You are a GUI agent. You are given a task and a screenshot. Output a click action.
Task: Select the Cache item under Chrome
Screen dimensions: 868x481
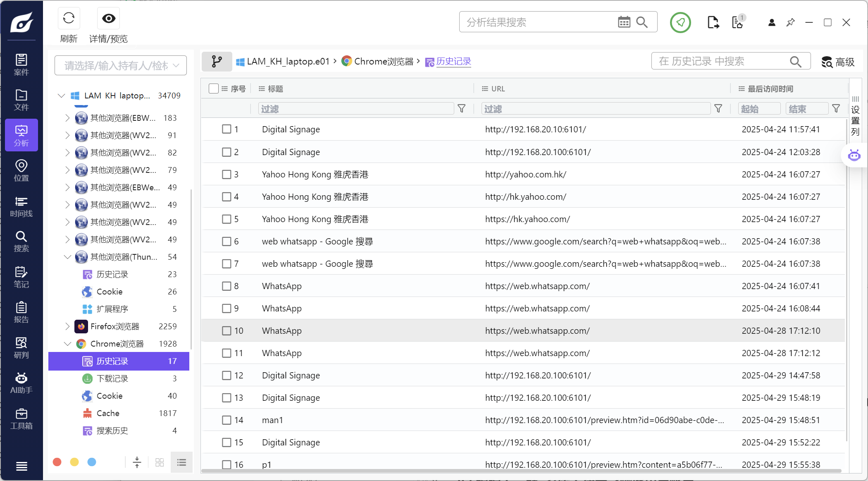[108, 413]
